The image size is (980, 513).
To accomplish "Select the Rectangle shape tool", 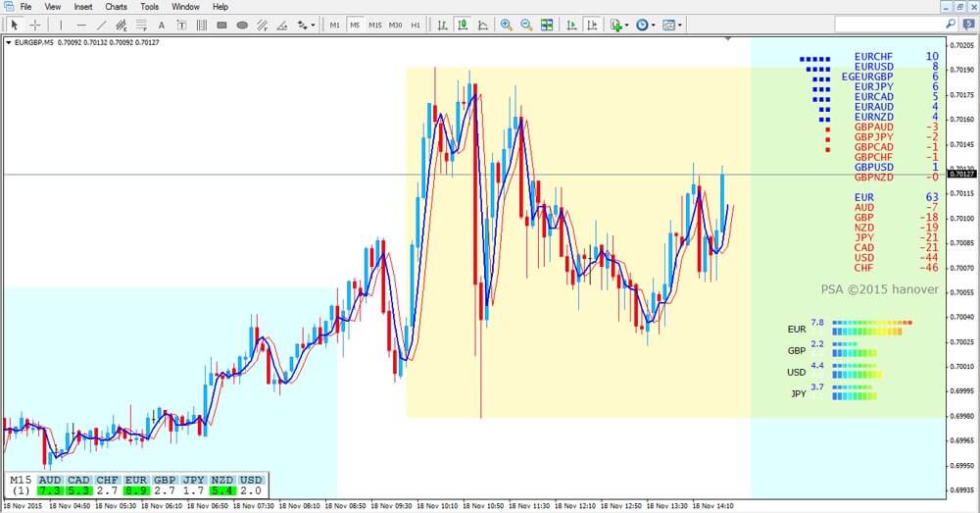I will 221,26.
